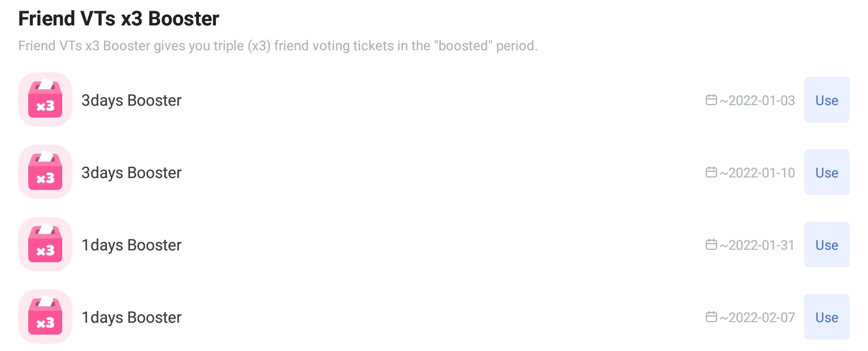Click the x3 booster icon expiring 2022-01-10

click(x=45, y=172)
